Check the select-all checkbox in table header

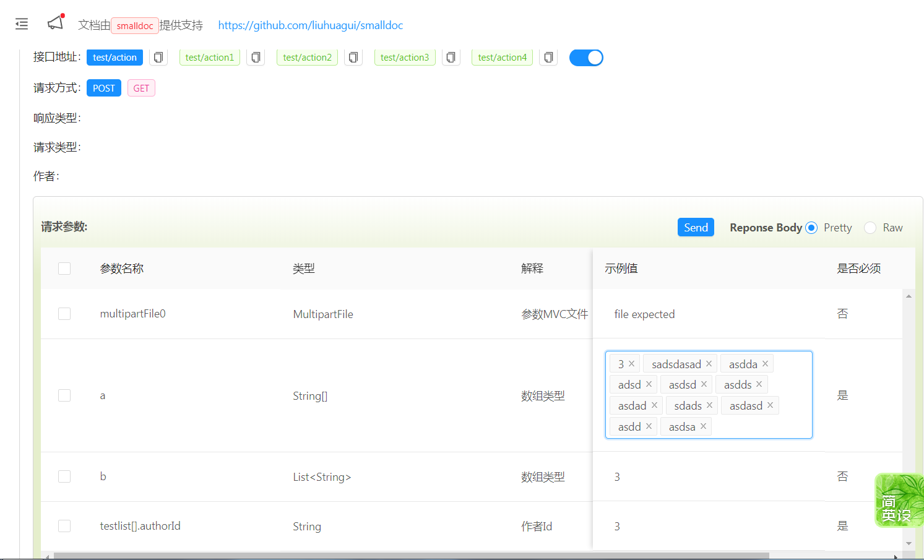coord(64,268)
